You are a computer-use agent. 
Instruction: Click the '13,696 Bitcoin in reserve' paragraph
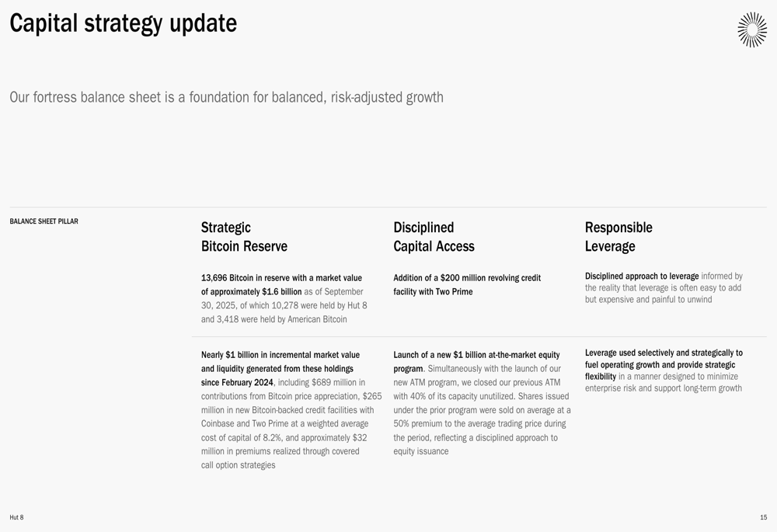(284, 298)
